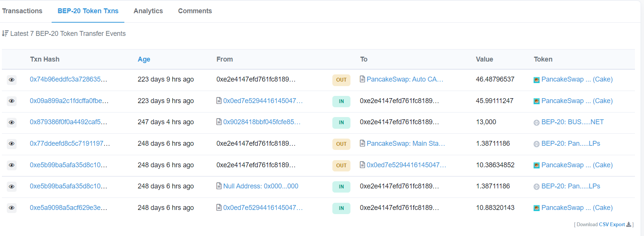Open To address 0x0ed7e5294416145047… in 10.38634852 row
Image resolution: width=644 pixels, height=236 pixels.
point(406,165)
